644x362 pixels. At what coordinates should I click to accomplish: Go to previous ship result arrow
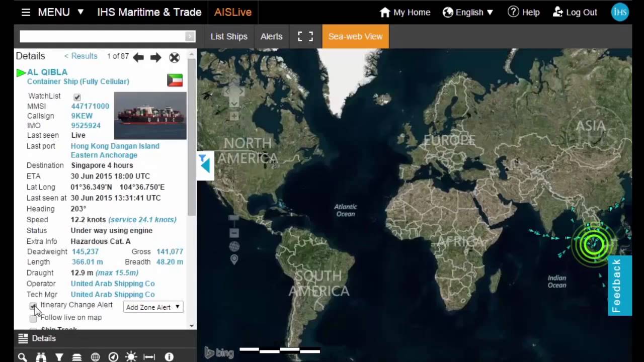(x=138, y=57)
